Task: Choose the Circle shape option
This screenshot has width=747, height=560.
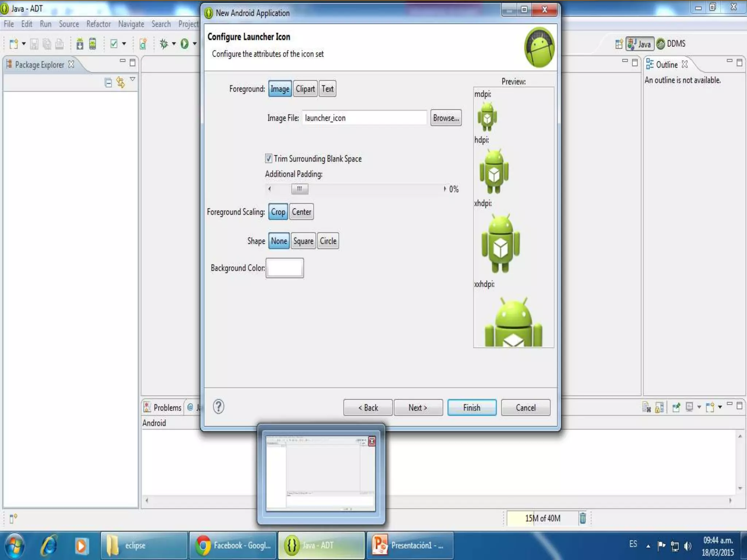Action: (328, 241)
